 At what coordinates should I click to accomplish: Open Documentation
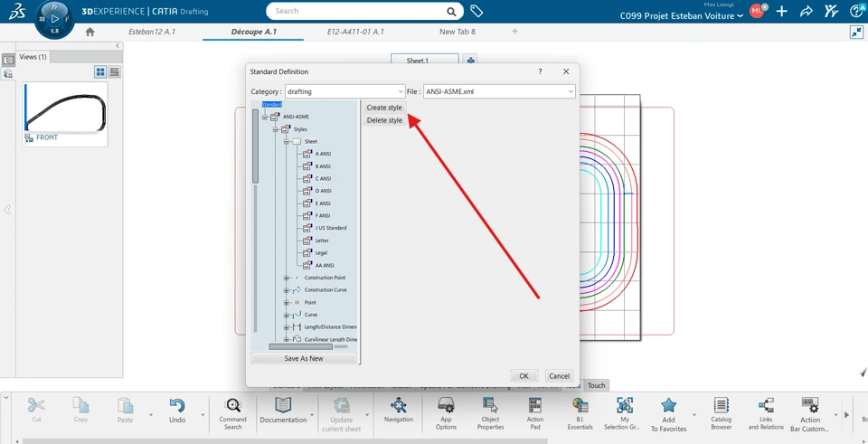point(283,411)
